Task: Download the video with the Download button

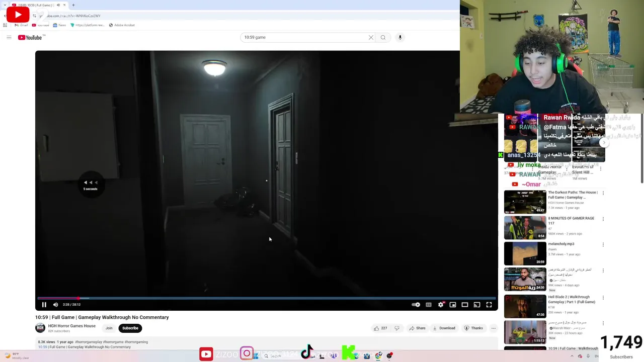Action: (444, 328)
